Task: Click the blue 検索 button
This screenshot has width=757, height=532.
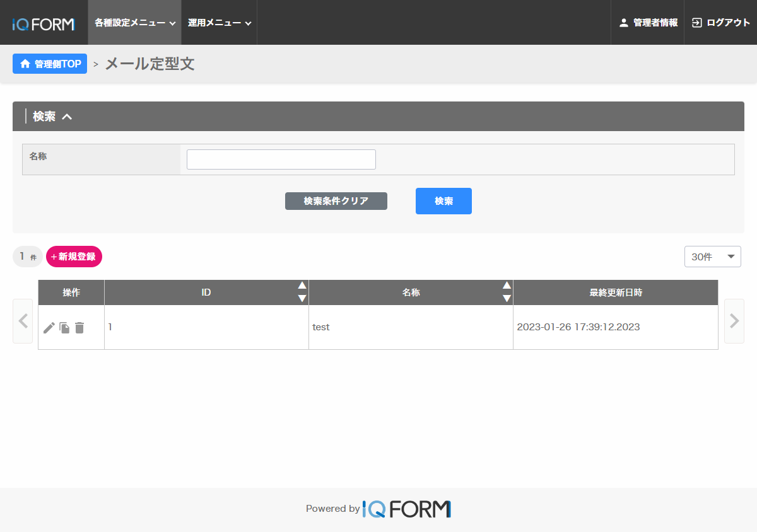Action: [443, 201]
